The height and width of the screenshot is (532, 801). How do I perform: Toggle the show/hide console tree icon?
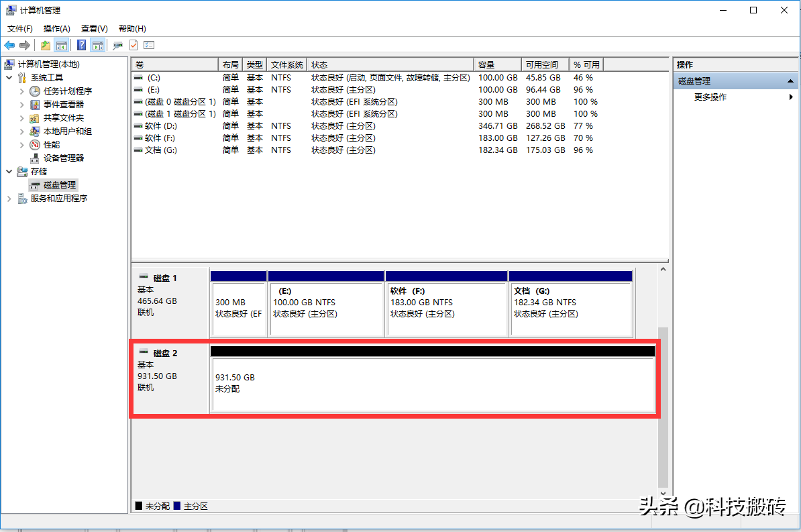[62, 46]
